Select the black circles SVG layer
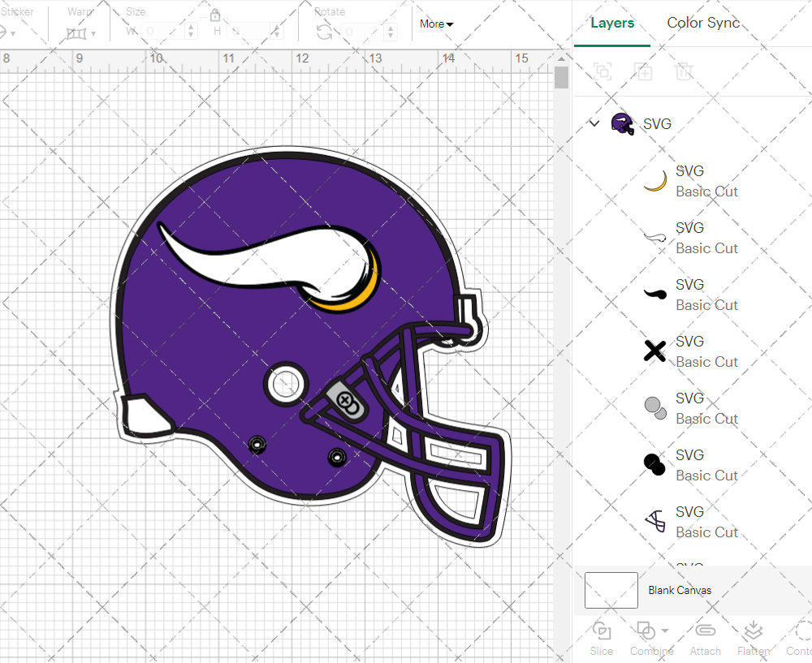 point(691,465)
